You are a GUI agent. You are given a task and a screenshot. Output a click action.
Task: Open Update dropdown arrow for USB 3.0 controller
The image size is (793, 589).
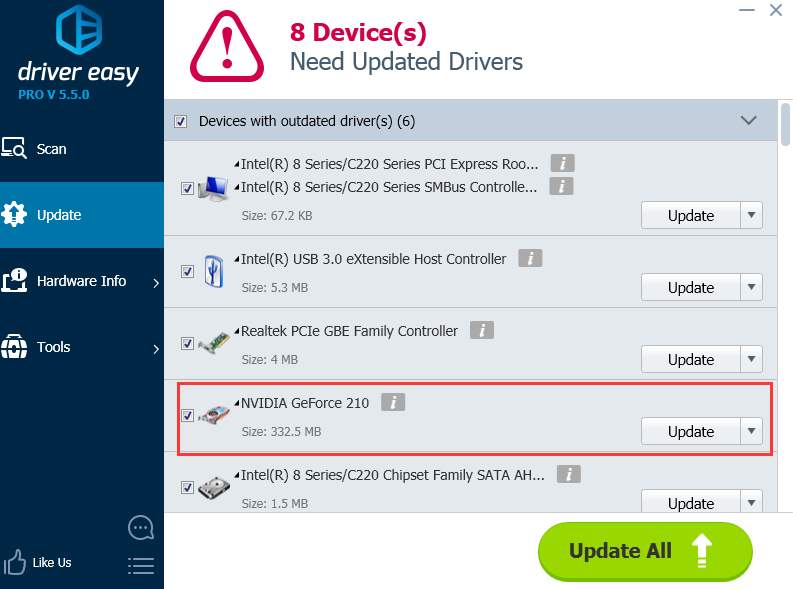752,287
